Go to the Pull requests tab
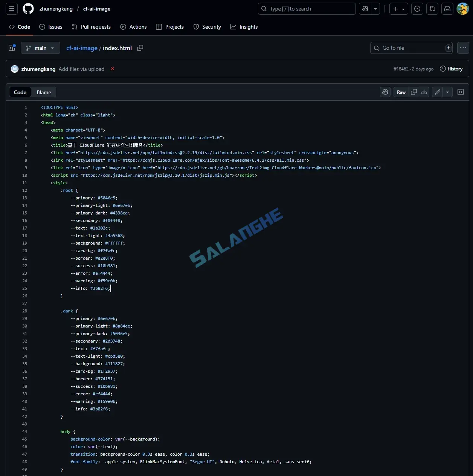 pos(91,27)
